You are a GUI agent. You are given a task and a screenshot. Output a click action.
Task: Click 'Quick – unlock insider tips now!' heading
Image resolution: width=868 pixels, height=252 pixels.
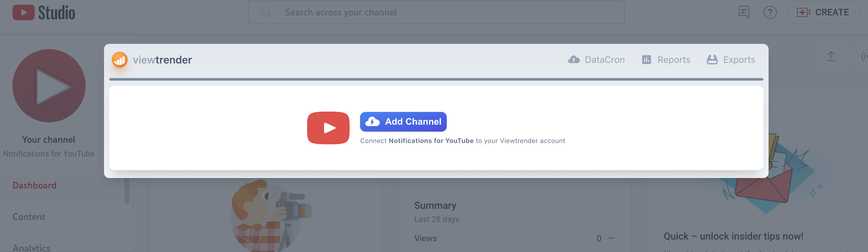[x=734, y=236]
